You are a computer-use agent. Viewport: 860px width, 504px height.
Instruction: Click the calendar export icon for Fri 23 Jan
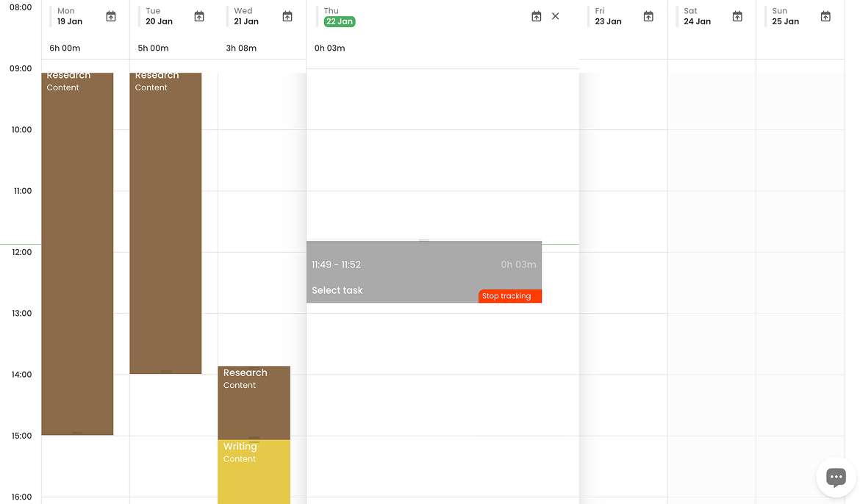648,15
